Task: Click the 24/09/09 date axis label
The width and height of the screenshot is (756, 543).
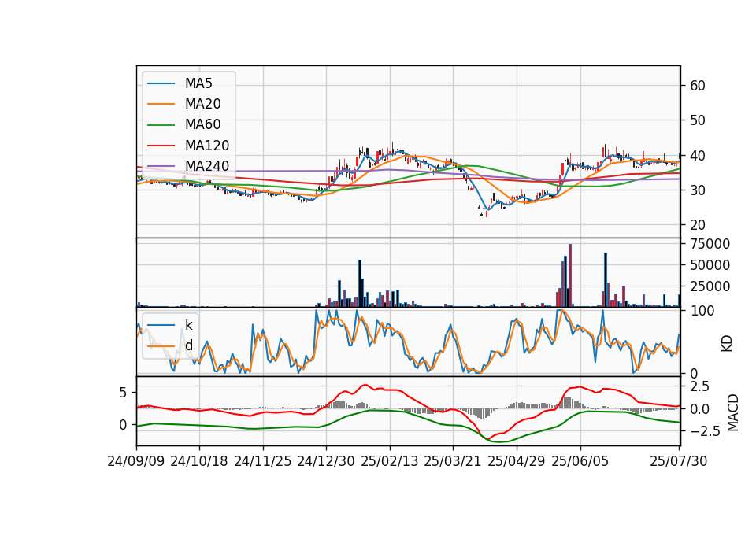Action: pyautogui.click(x=136, y=461)
